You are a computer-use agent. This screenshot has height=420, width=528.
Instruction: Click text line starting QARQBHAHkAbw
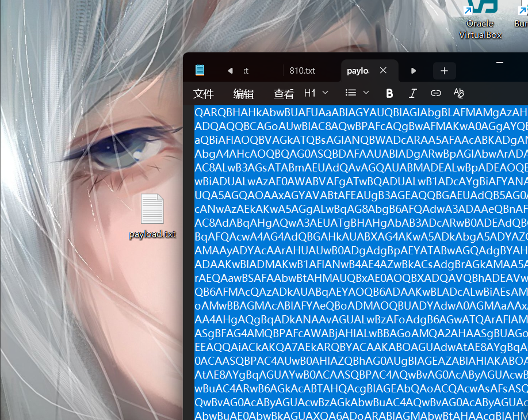click(x=361, y=112)
